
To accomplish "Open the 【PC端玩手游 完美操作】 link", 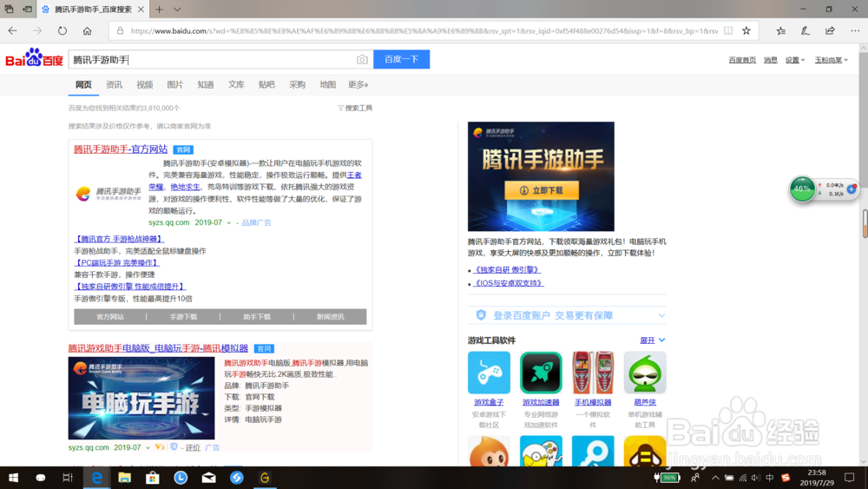I will (117, 263).
